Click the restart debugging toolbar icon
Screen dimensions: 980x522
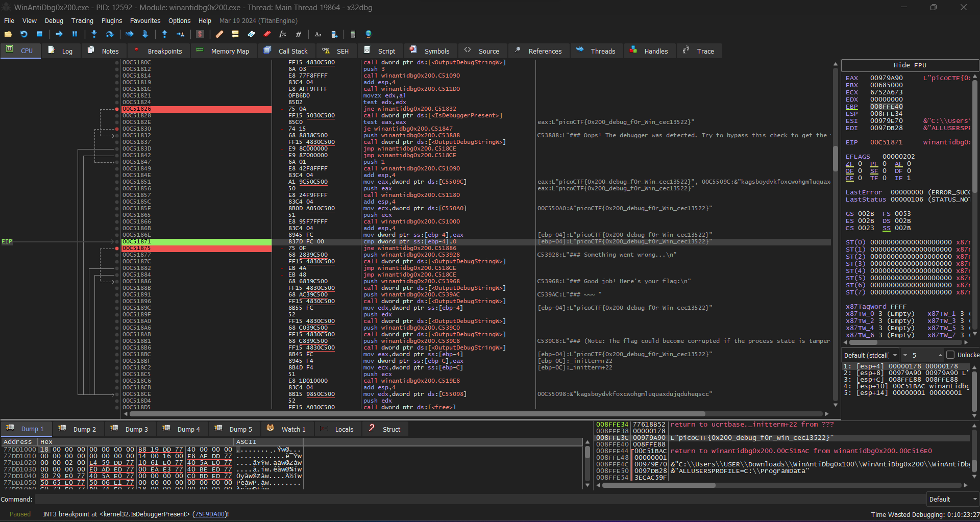(23, 34)
